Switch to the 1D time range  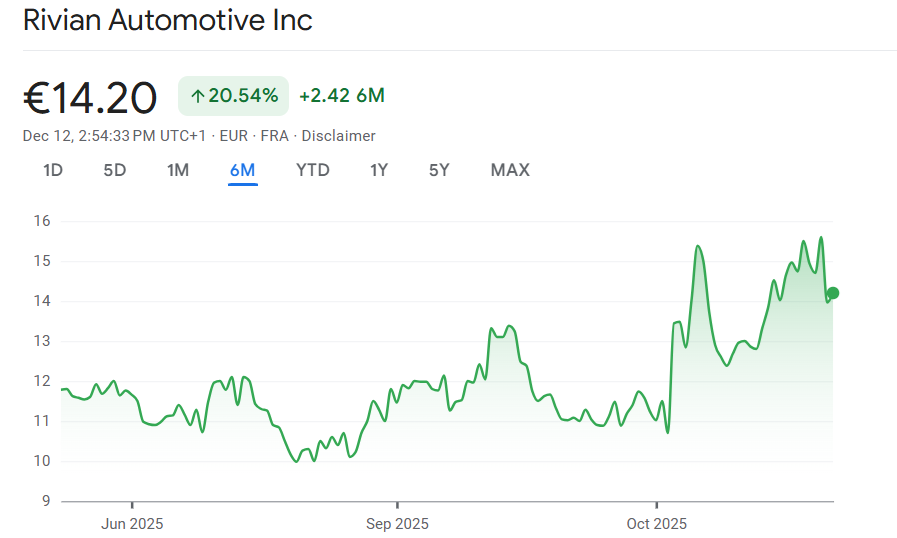click(53, 170)
